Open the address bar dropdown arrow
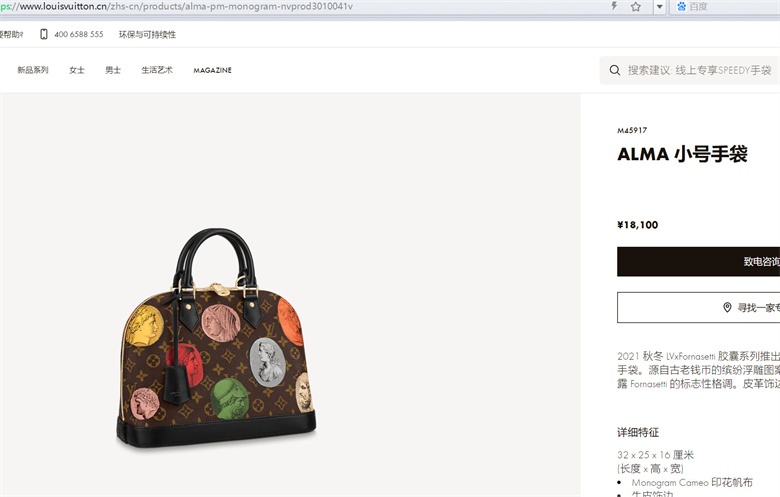Image resolution: width=780 pixels, height=497 pixels. pyautogui.click(x=660, y=6)
